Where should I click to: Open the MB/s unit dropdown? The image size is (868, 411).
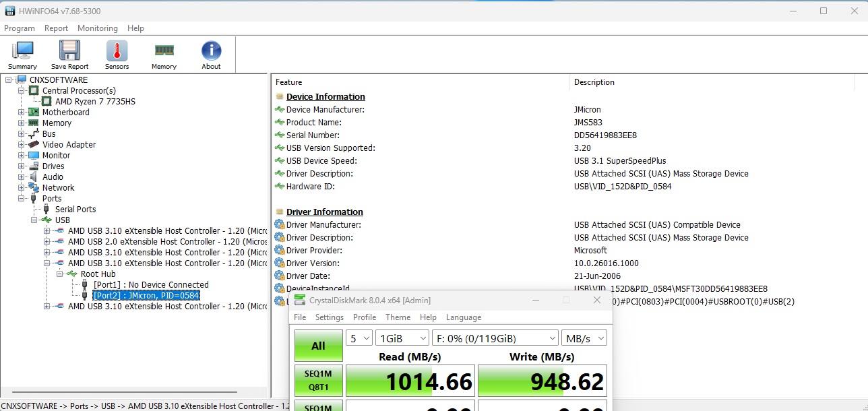click(x=584, y=338)
